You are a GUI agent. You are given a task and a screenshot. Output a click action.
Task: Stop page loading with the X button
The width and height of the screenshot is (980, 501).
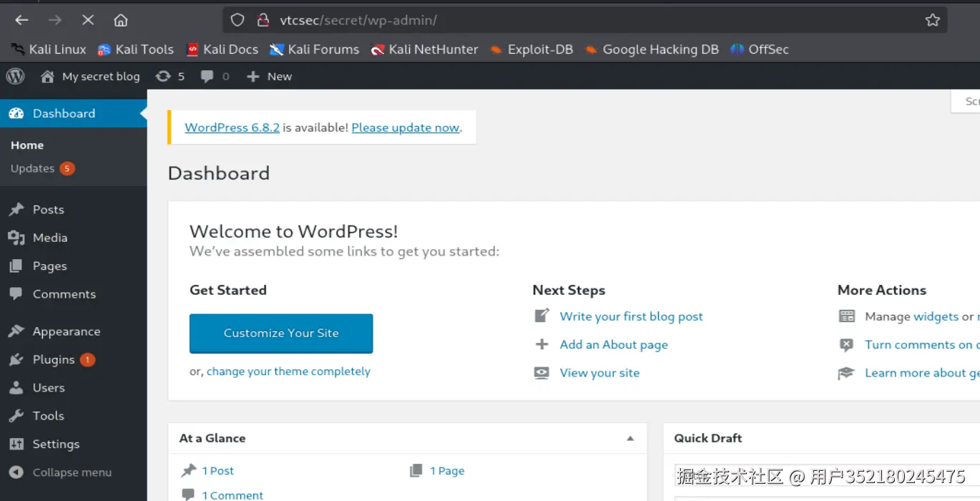point(88,20)
